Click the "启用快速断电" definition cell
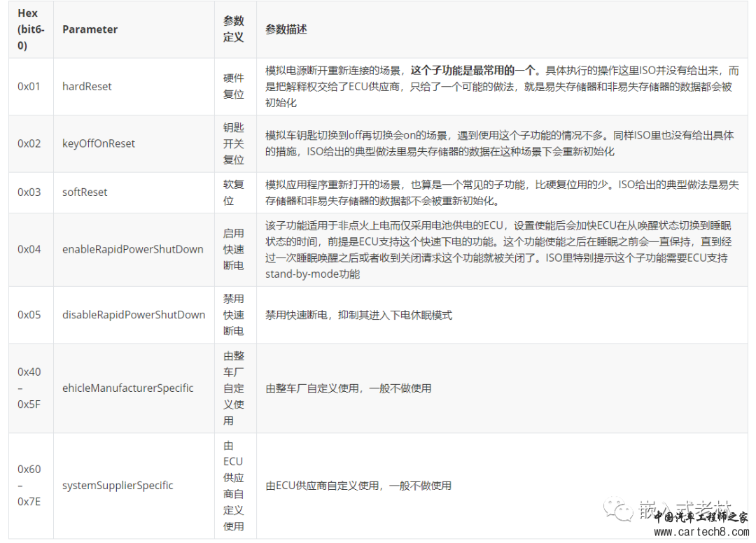756x543 pixels. (x=234, y=250)
